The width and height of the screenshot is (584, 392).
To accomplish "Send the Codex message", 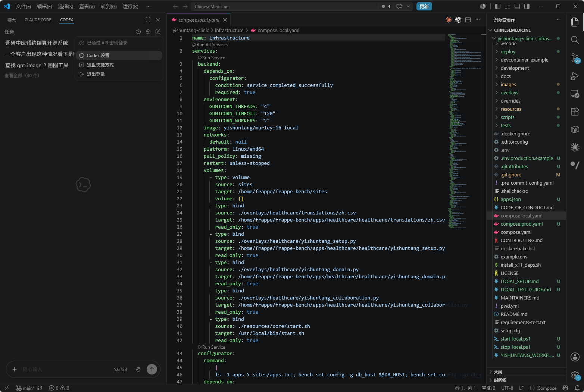I will tap(152, 369).
